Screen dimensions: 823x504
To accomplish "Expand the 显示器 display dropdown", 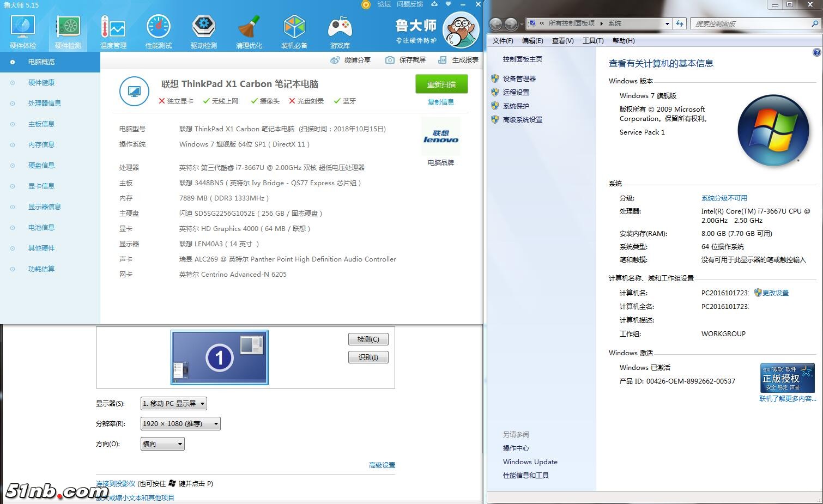I will coord(173,404).
